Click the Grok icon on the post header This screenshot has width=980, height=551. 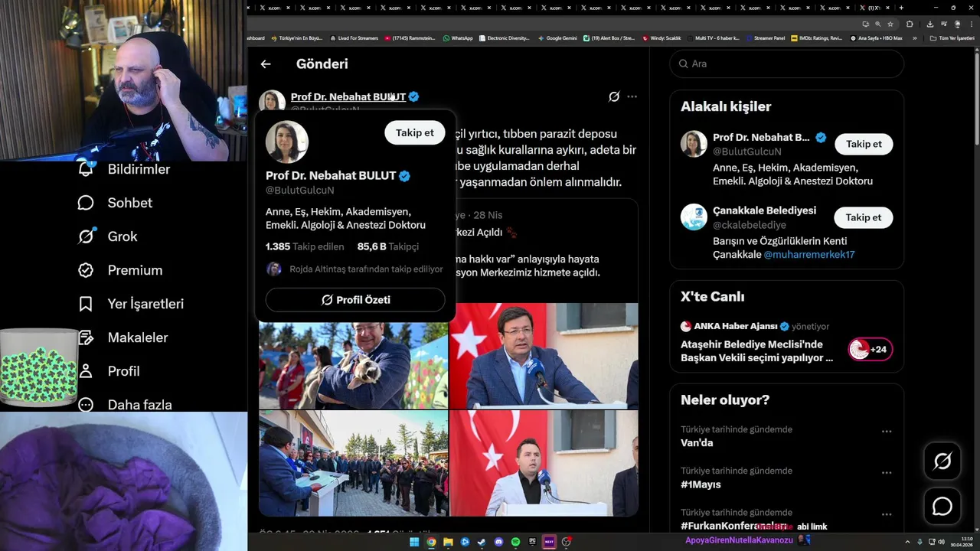tap(614, 96)
